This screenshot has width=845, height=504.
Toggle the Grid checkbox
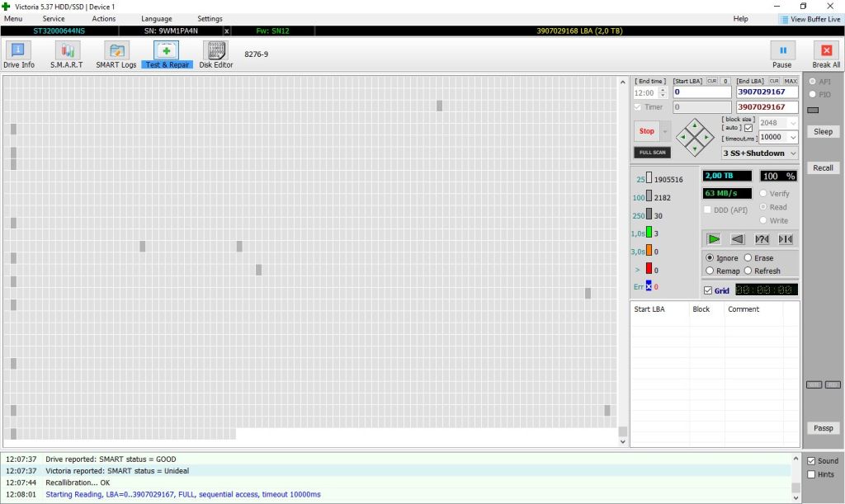click(708, 290)
